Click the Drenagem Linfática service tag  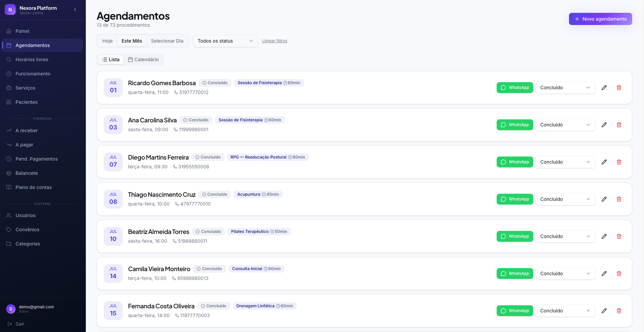tap(265, 306)
